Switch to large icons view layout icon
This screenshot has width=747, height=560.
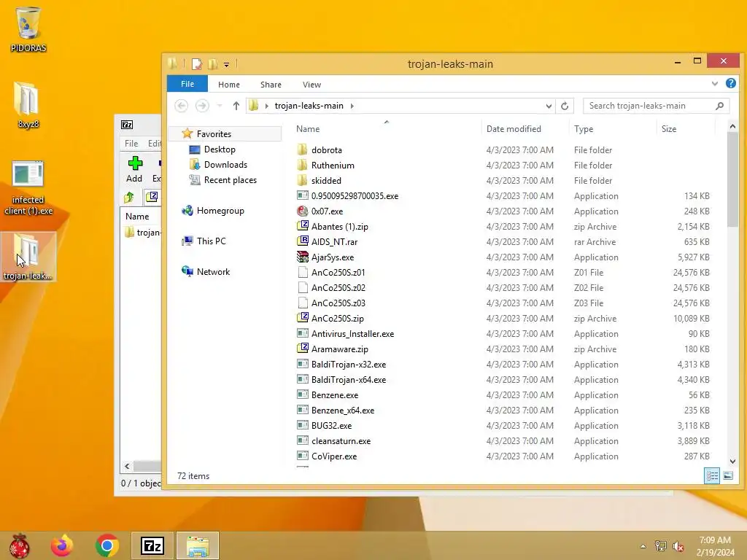point(728,475)
